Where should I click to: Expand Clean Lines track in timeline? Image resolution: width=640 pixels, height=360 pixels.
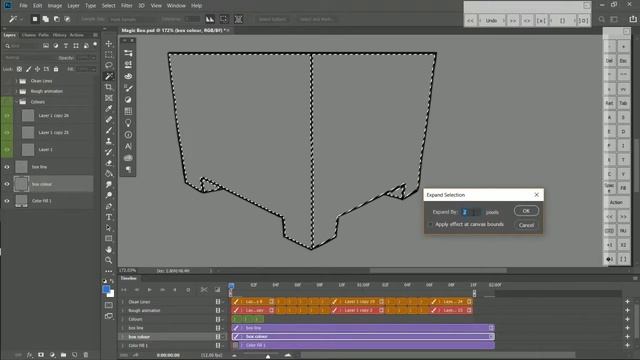[122, 302]
